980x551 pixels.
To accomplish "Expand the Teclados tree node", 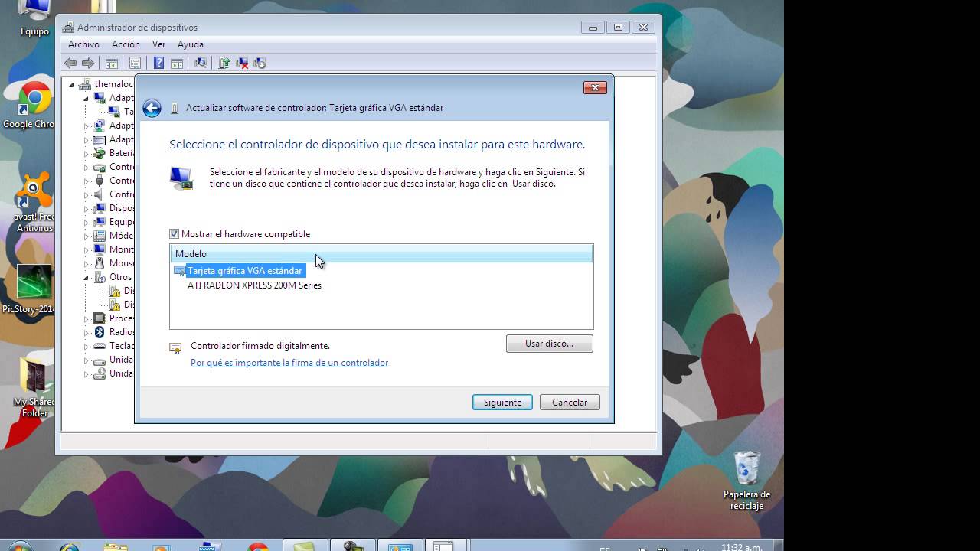I will click(x=87, y=346).
